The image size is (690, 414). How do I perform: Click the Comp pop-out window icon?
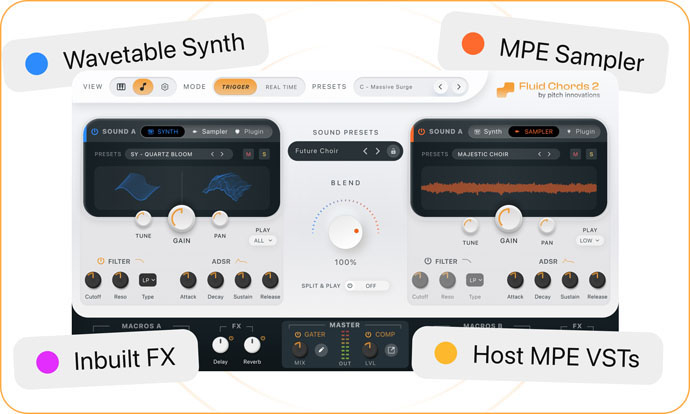pos(392,350)
